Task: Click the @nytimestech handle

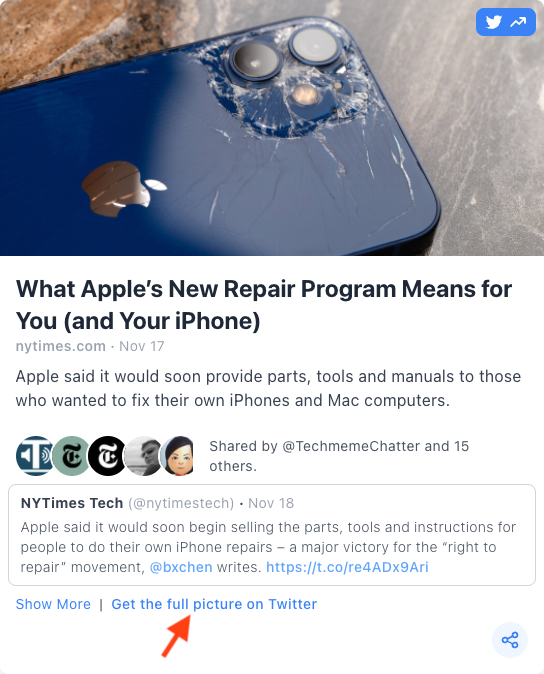Action: coord(181,503)
